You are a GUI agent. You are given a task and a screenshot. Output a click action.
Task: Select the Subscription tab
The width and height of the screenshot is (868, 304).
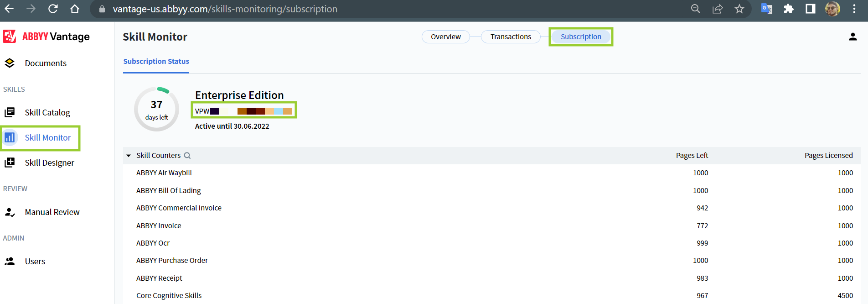coord(581,37)
